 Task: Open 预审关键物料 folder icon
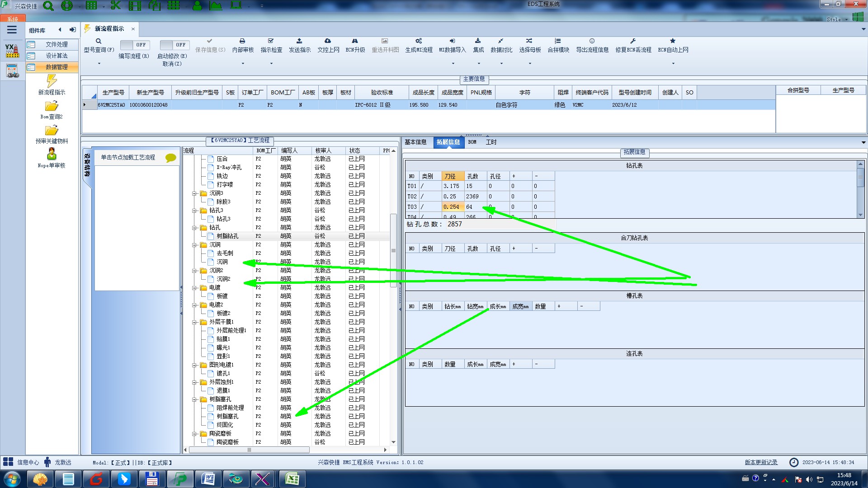(x=52, y=130)
